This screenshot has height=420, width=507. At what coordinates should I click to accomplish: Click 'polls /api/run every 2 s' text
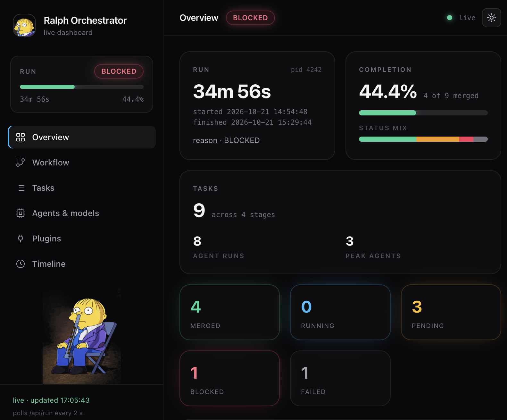[x=48, y=413]
